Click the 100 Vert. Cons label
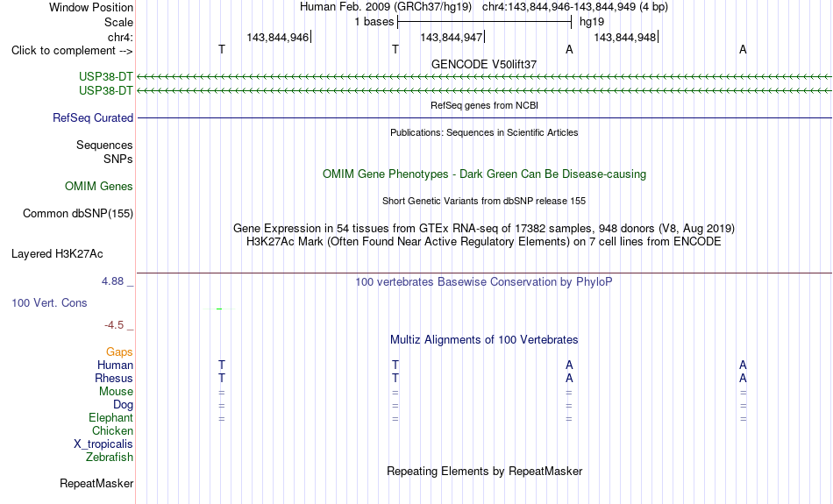This screenshot has height=504, width=833. pos(49,302)
